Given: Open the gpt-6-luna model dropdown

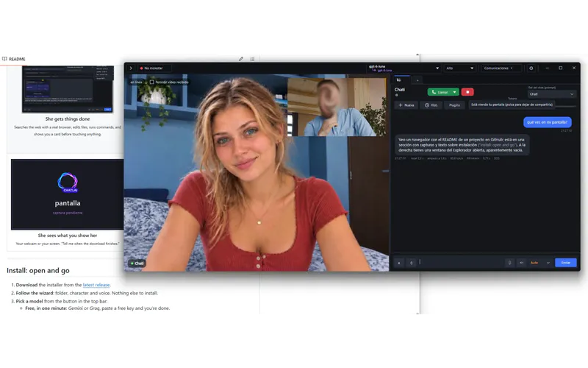Looking at the screenshot, I should [404, 68].
